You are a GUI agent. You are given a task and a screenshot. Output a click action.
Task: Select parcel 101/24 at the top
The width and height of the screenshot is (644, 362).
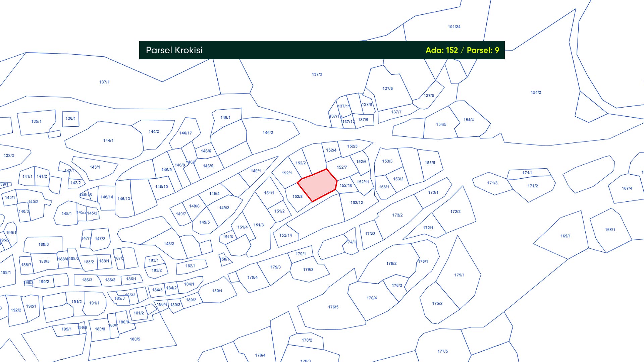pyautogui.click(x=454, y=27)
